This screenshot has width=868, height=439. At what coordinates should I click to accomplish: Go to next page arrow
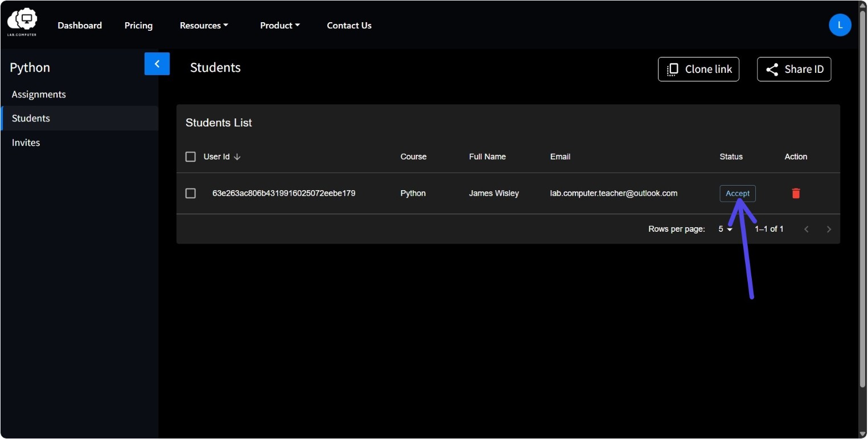tap(829, 229)
